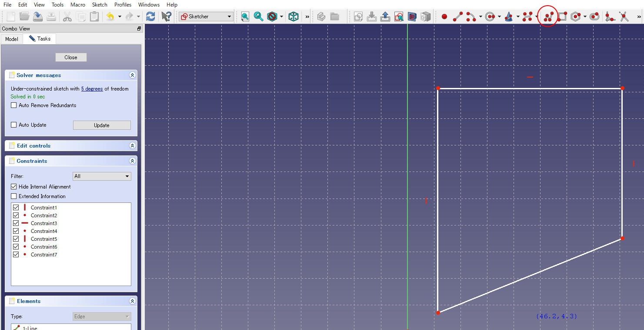Uncheck the Constraint3 checkbox
The image size is (644, 330).
tap(16, 223)
